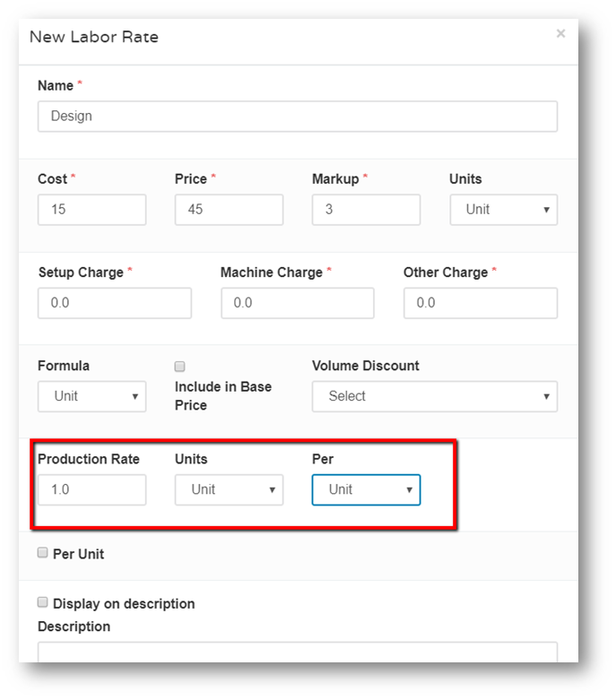This screenshot has height=700, width=616.
Task: Click the Per Unit label text
Action: point(78,554)
